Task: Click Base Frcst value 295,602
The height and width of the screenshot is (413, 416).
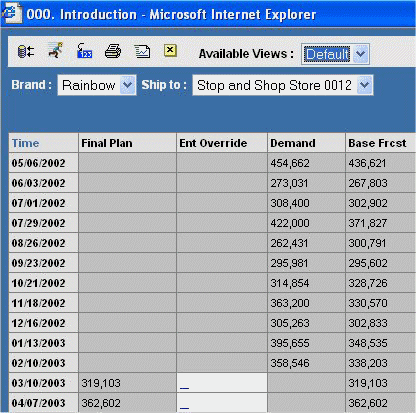Action: [x=368, y=263]
